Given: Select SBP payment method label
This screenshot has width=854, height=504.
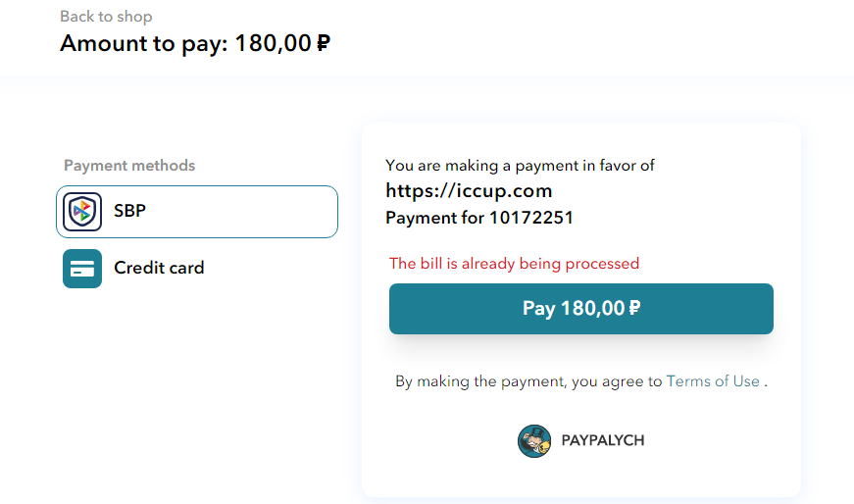Looking at the screenshot, I should coord(129,211).
